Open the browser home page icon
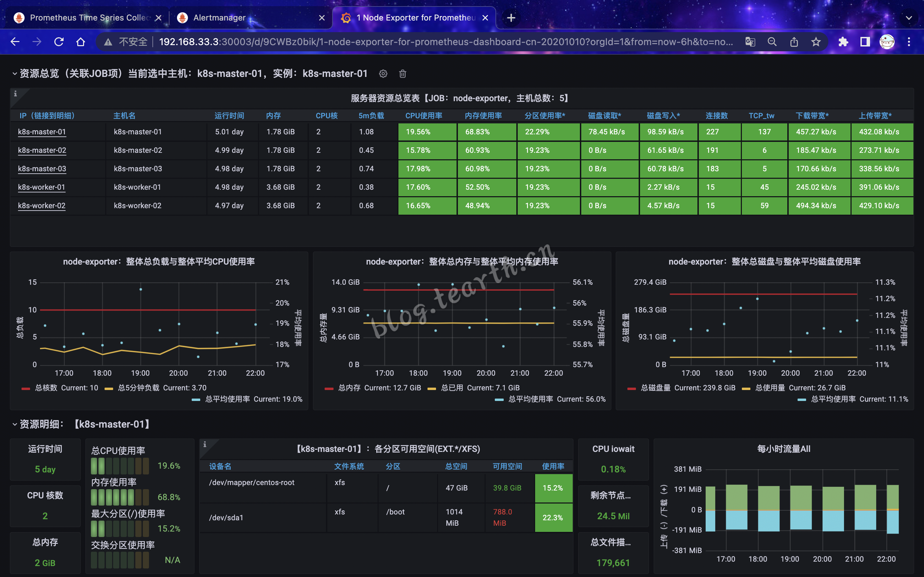Image resolution: width=924 pixels, height=577 pixels. pyautogui.click(x=81, y=42)
